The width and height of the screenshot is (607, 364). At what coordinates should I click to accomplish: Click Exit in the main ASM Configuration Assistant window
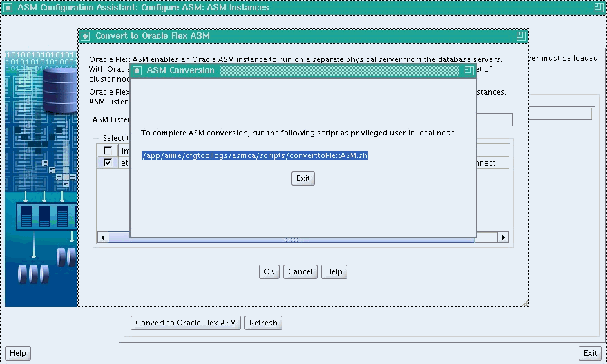point(590,353)
